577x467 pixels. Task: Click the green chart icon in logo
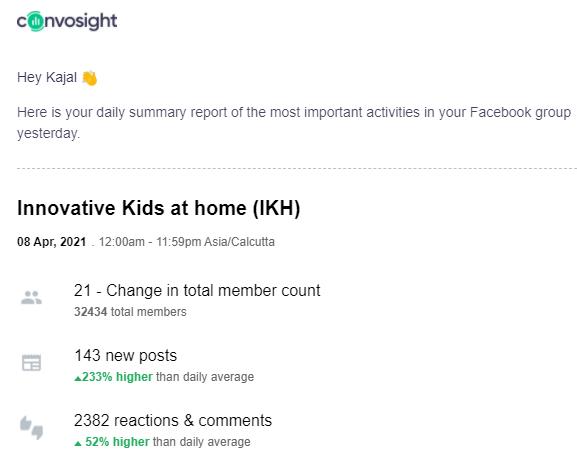coord(36,22)
